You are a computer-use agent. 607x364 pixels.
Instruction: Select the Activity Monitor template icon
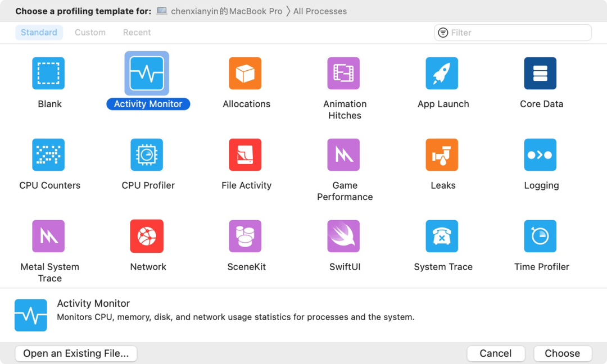(147, 74)
